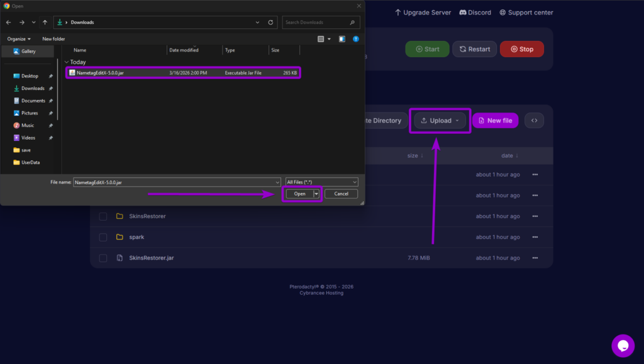Check the SkinsRestorer folder checkbox

pos(103,216)
